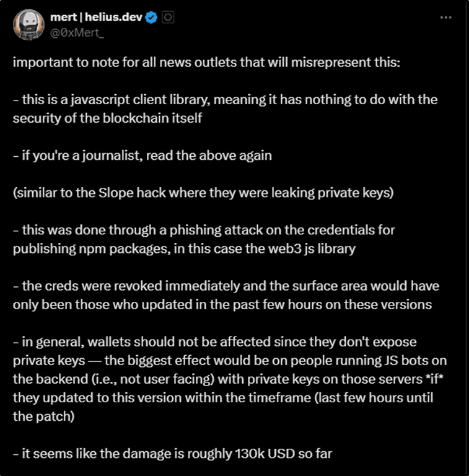Open mert's profile avatar picture
This screenshot has height=476, width=469.
[28, 25]
